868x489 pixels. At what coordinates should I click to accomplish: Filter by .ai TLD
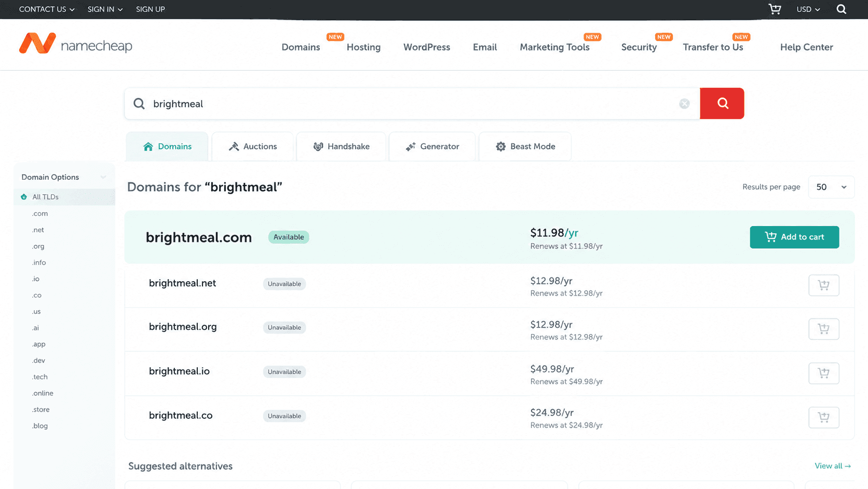(35, 328)
